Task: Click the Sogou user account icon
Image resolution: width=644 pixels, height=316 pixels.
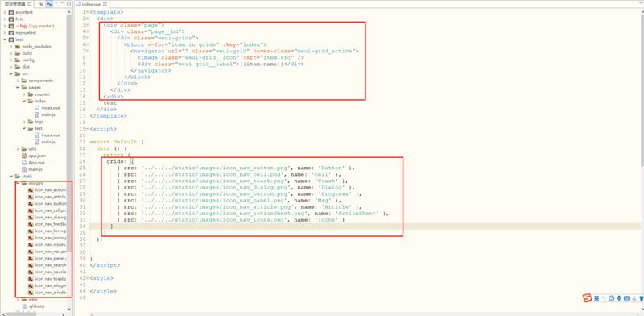Action: pos(634,298)
